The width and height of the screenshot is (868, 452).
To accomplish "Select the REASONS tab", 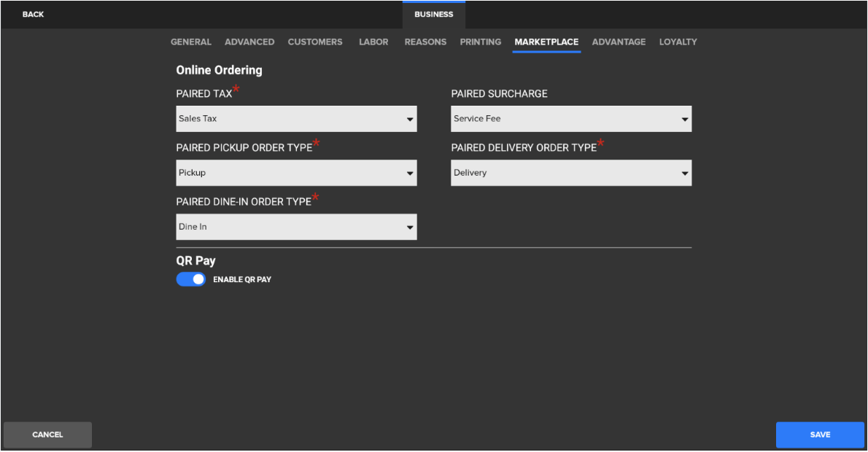I will point(425,42).
